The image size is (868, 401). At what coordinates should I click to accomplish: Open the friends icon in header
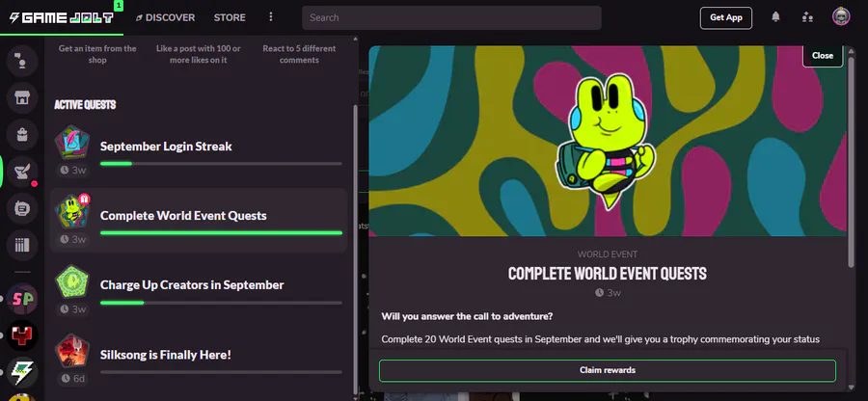click(x=807, y=17)
